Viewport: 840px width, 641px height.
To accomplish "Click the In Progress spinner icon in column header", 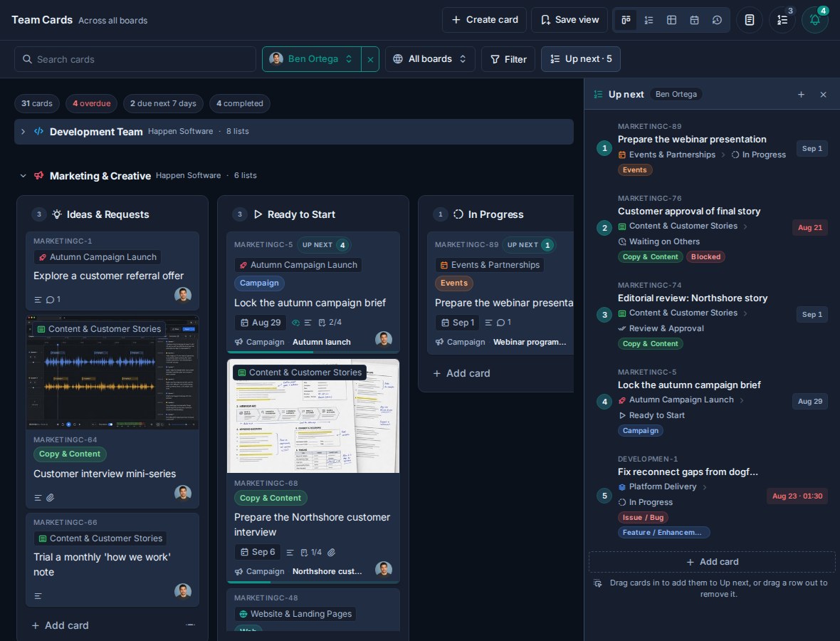I will 458,214.
